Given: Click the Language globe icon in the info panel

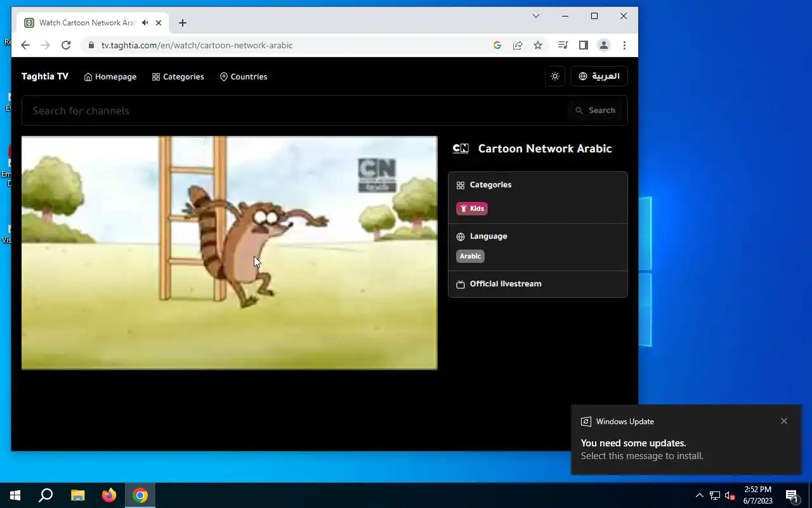Looking at the screenshot, I should coord(461,237).
